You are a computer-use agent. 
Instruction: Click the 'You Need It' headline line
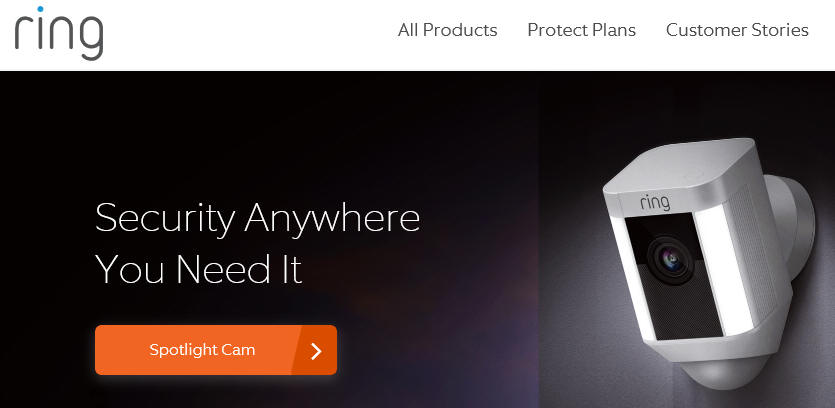[199, 268]
